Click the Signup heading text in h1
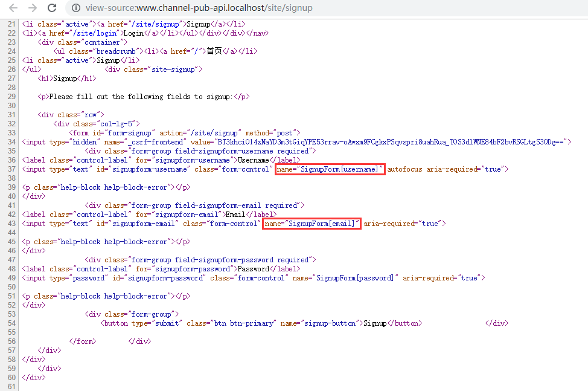The width and height of the screenshot is (588, 391). [67, 79]
